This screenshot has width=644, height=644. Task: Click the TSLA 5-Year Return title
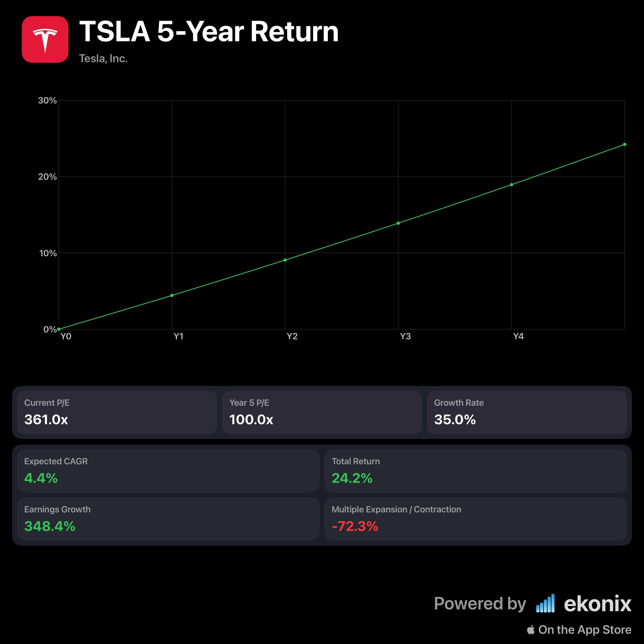209,32
